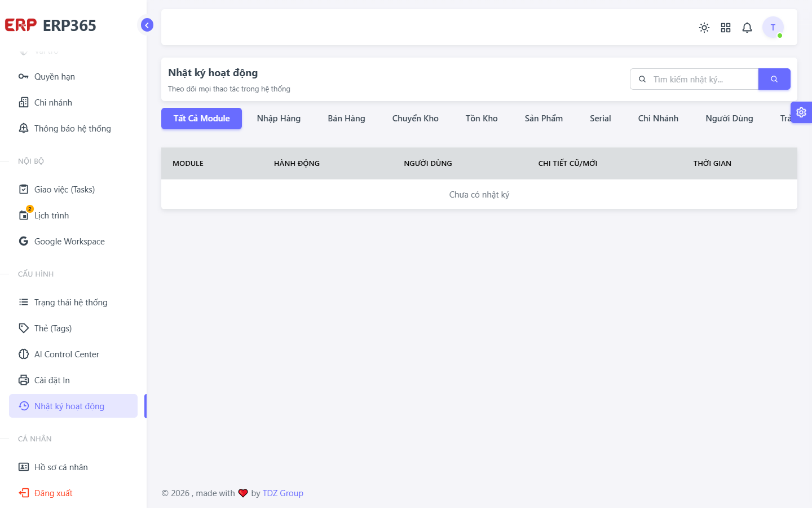This screenshot has height=508, width=812.
Task: Open notifications bell icon
Action: (x=747, y=28)
